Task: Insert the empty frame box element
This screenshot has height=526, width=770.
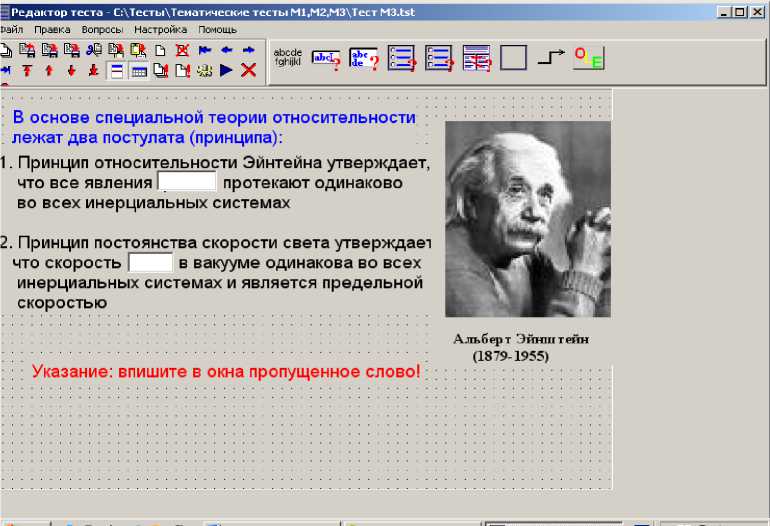Action: click(x=514, y=57)
